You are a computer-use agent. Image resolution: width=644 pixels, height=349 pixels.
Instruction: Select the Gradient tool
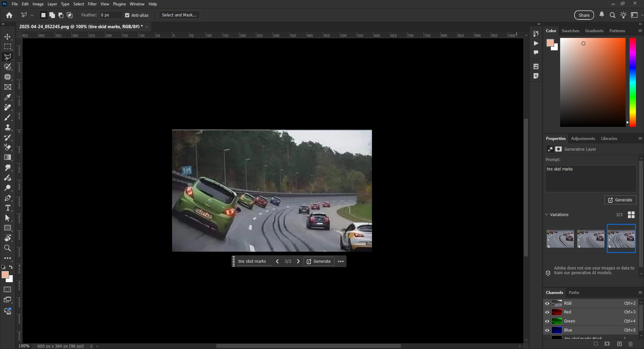coord(7,157)
